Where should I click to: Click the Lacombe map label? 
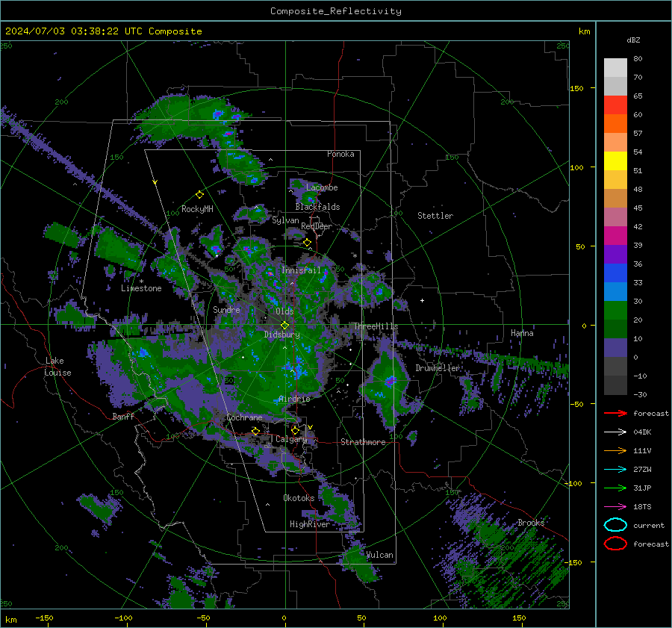(x=322, y=187)
